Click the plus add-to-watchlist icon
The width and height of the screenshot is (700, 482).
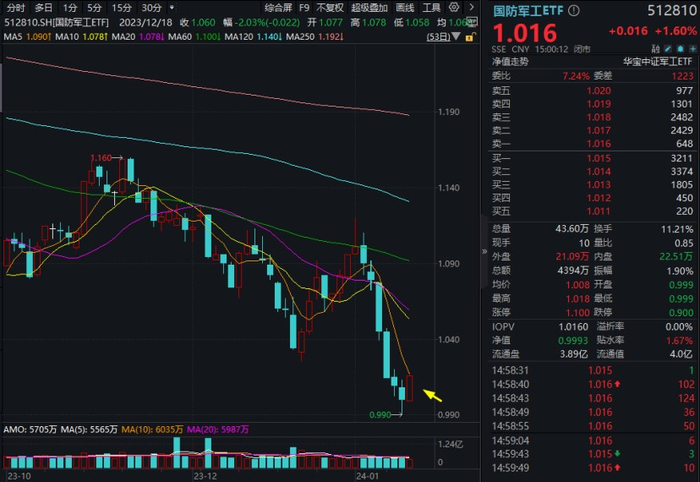point(693,49)
